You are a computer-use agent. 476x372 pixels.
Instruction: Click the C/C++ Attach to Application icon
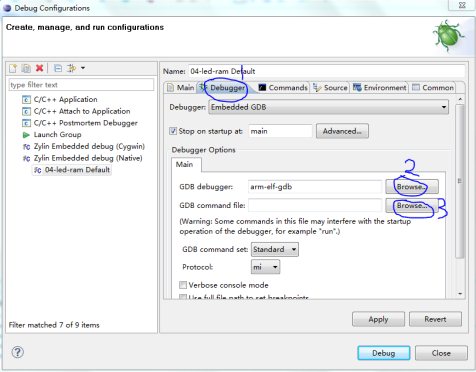[26, 111]
